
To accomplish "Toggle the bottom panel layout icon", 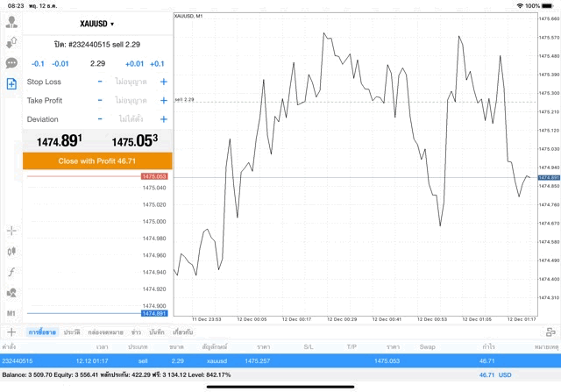I will [550, 332].
